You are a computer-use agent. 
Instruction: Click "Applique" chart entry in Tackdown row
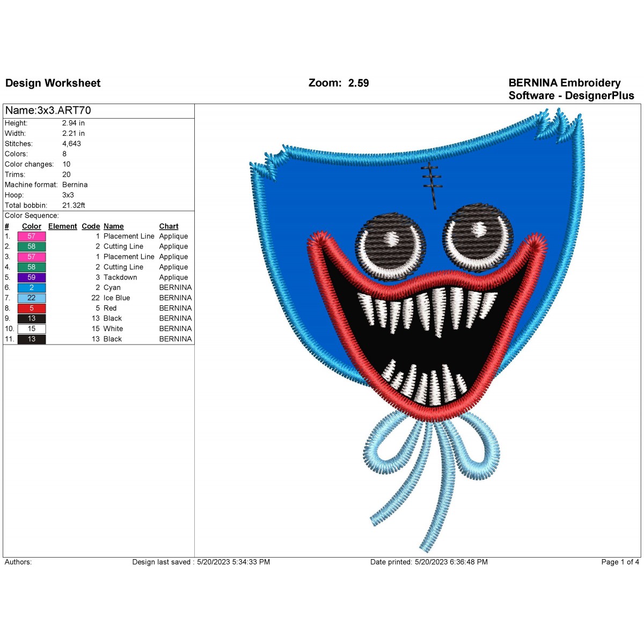coord(174,277)
